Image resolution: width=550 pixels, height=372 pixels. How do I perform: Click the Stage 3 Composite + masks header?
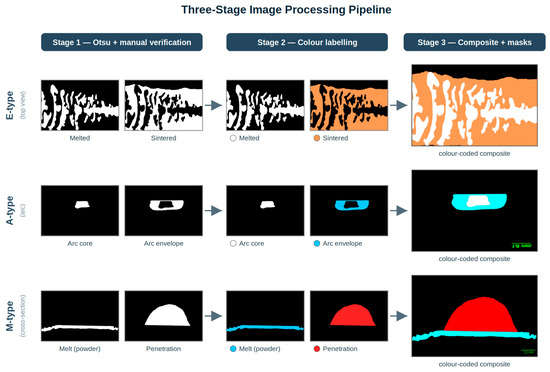point(474,42)
